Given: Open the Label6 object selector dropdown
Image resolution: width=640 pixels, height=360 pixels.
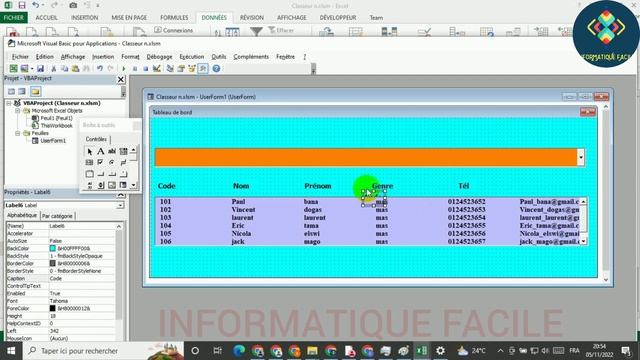Looking at the screenshot, I should point(120,205).
